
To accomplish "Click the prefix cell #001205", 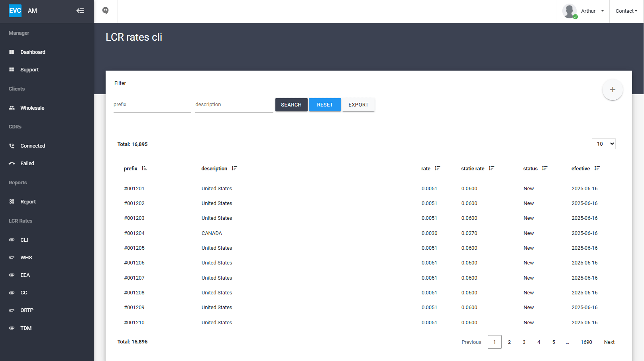I will click(134, 248).
